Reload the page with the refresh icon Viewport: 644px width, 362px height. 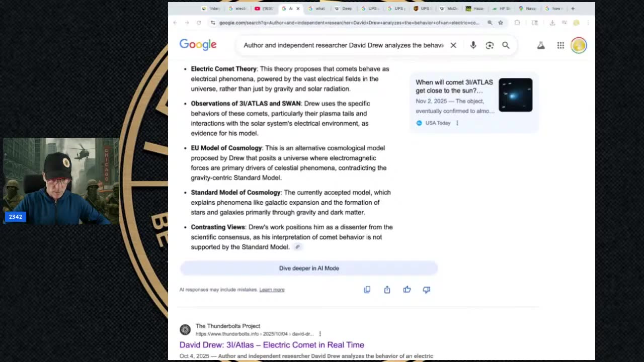199,23
